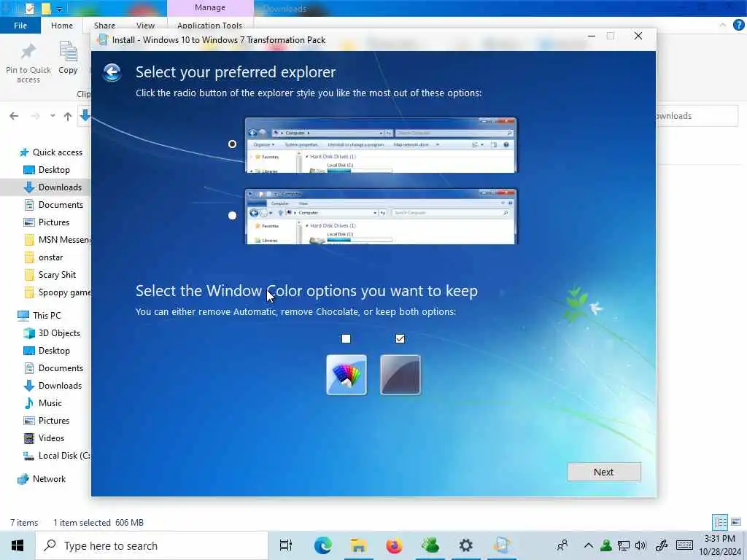Open the Music folder
747x560 pixels.
(43, 403)
